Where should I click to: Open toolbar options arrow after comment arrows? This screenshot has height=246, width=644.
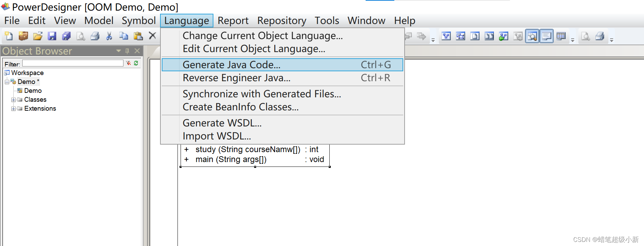tap(433, 40)
